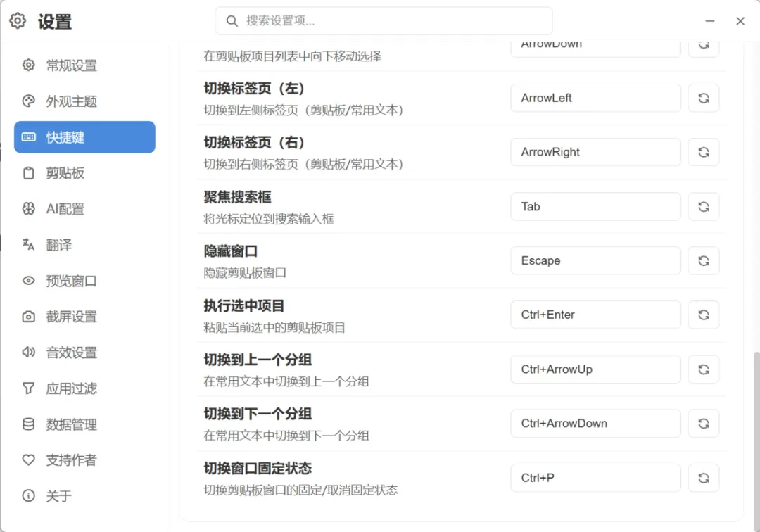Click the settings gear icon beside 设置
Image resolution: width=760 pixels, height=532 pixels.
tap(18, 21)
